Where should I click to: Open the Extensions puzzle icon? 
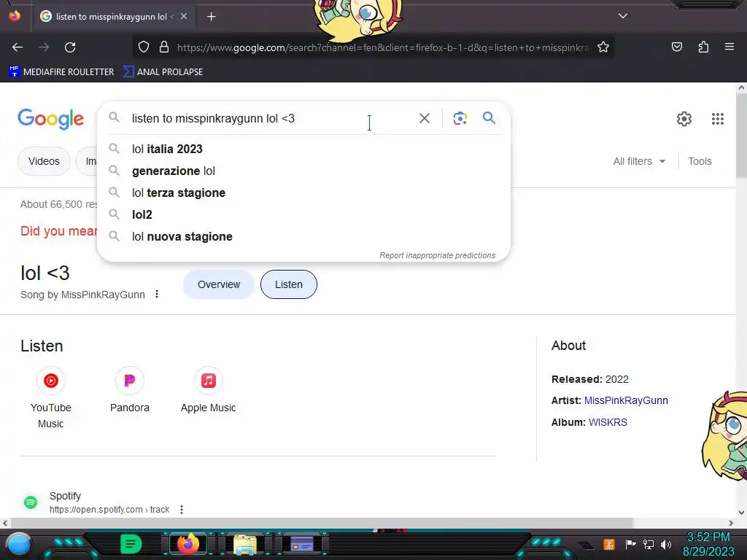click(703, 47)
